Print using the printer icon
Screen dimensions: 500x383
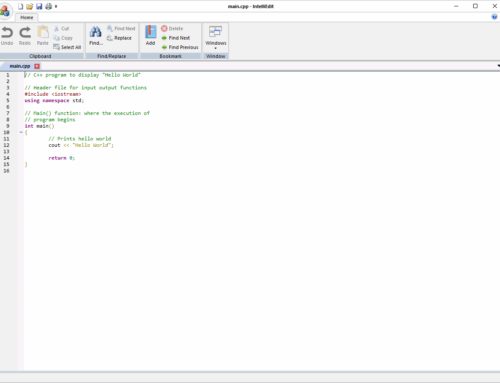click(49, 6)
